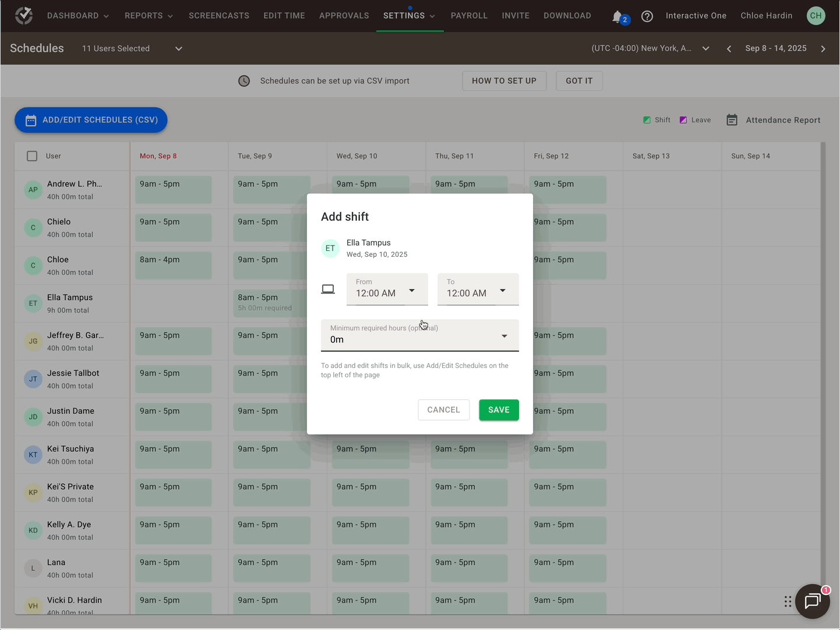Click the vertical scrollbar of schedule table
Viewport: 840px width, 630px height.
click(823, 378)
